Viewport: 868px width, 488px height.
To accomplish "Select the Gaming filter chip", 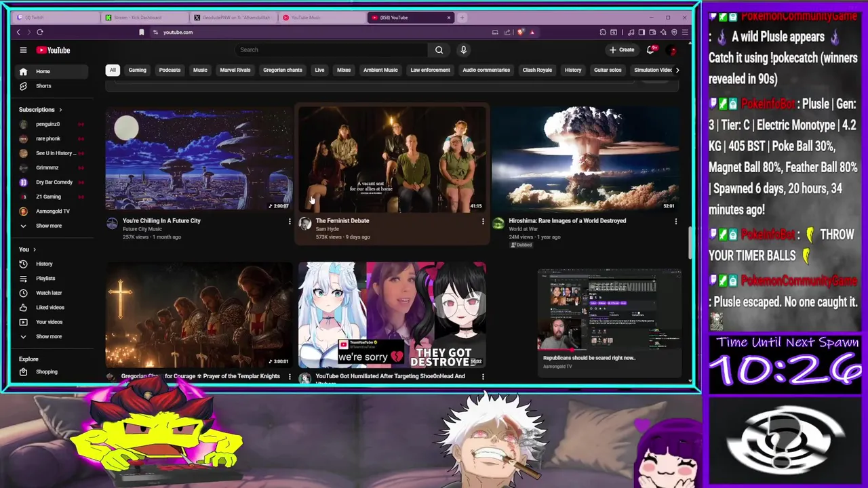I will [138, 70].
